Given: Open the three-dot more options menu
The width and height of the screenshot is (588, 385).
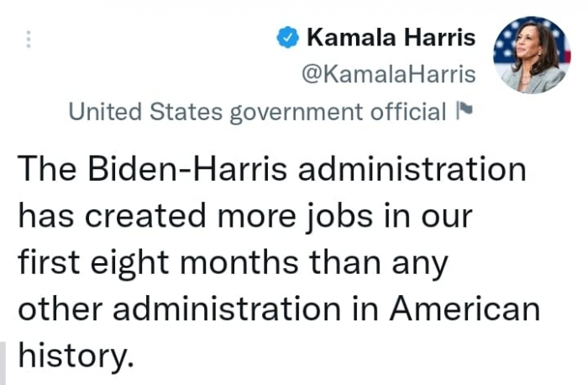Looking at the screenshot, I should (x=28, y=40).
